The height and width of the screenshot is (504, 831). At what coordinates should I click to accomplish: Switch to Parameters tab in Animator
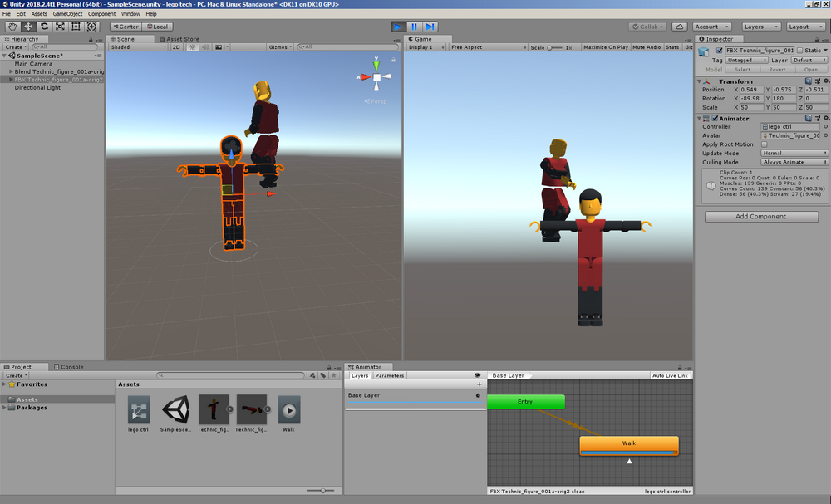coord(389,375)
